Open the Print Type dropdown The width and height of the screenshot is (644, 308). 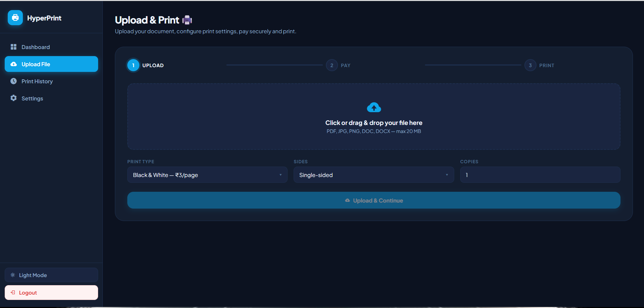[207, 175]
